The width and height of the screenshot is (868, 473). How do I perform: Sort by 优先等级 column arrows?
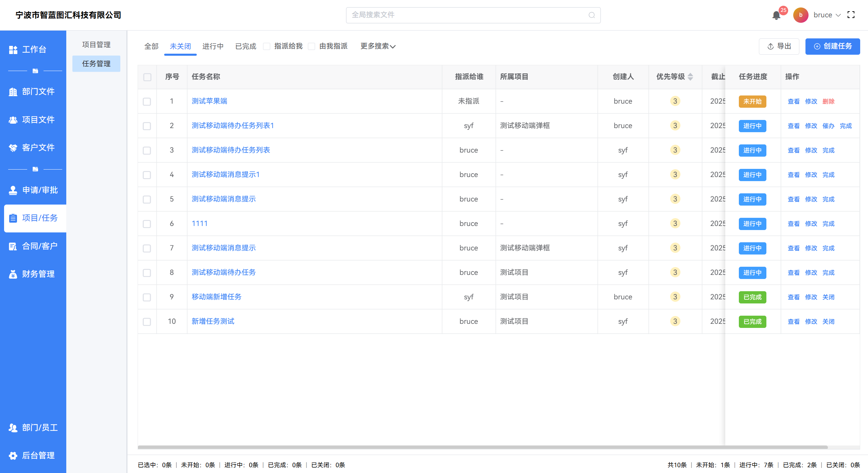point(690,77)
